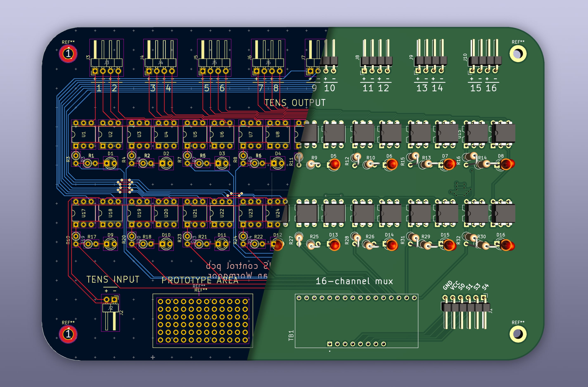
Task: Select the U7 chip footprint
Action: (x=250, y=134)
